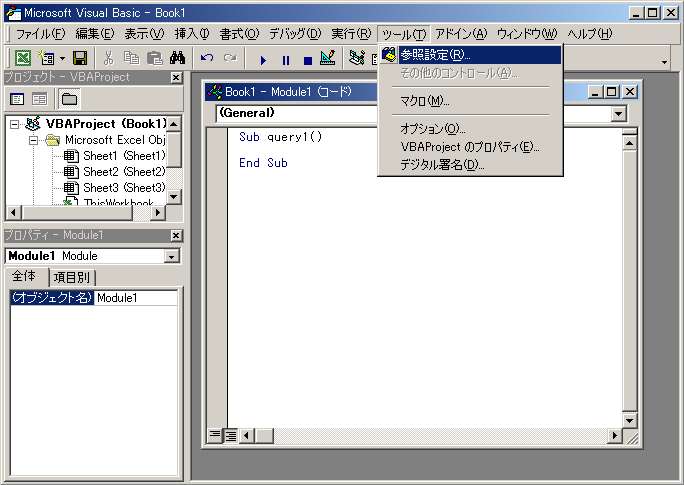Click the Insert UserForm toolbar icon

tap(46, 58)
